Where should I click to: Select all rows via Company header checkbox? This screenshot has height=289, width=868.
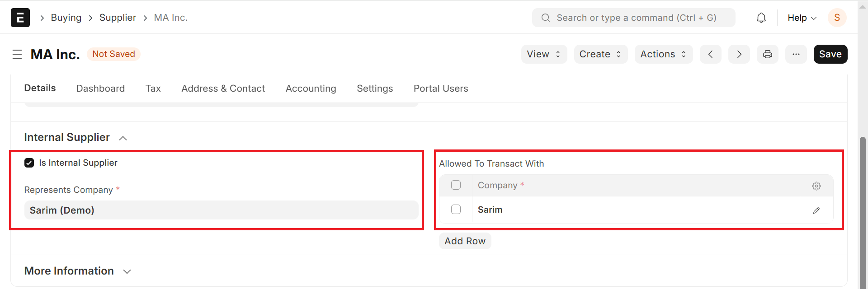tap(456, 185)
